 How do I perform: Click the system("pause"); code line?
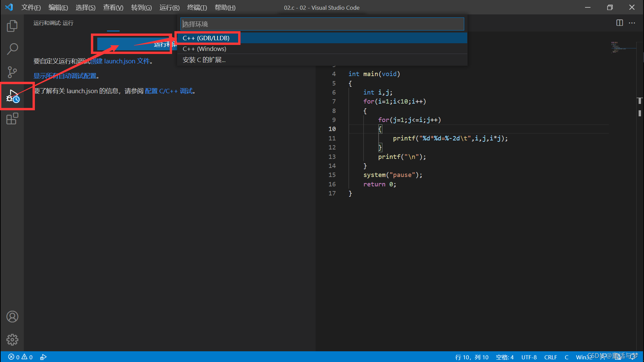click(x=393, y=175)
